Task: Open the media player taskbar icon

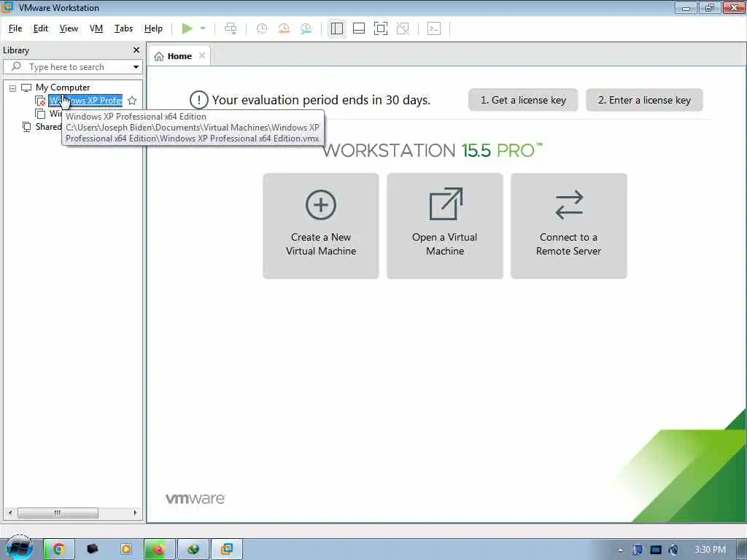Action: coord(126,550)
